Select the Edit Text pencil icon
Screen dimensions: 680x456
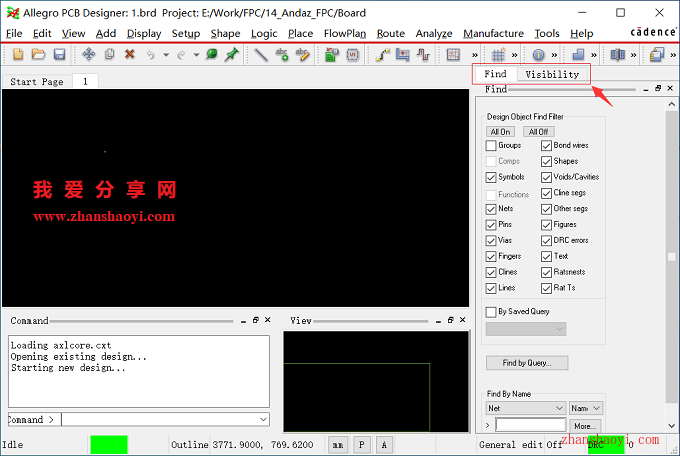(x=302, y=54)
